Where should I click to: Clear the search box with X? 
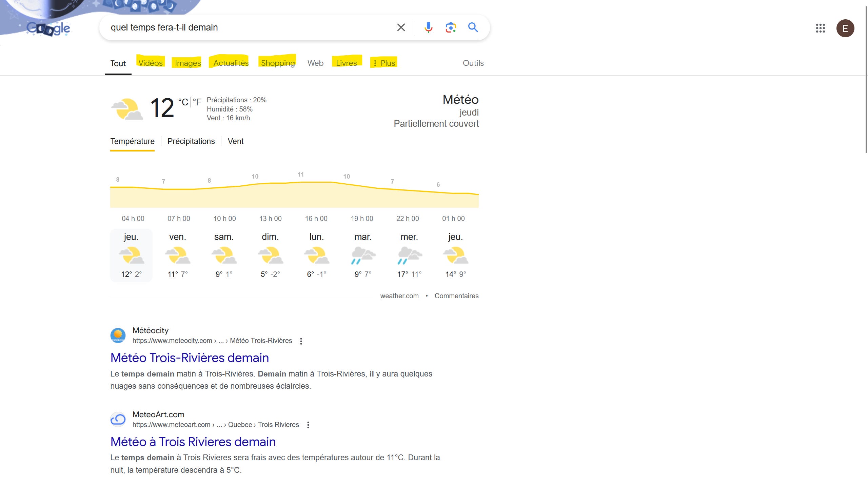[x=401, y=27]
